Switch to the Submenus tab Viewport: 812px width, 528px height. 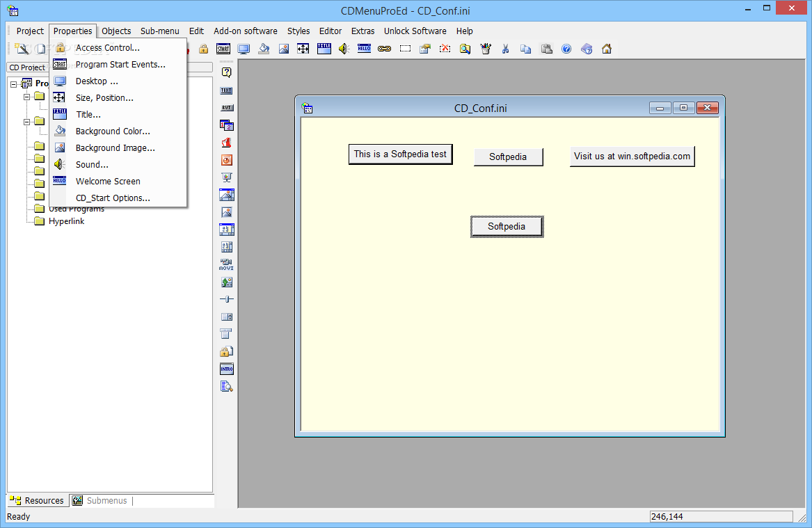point(100,501)
